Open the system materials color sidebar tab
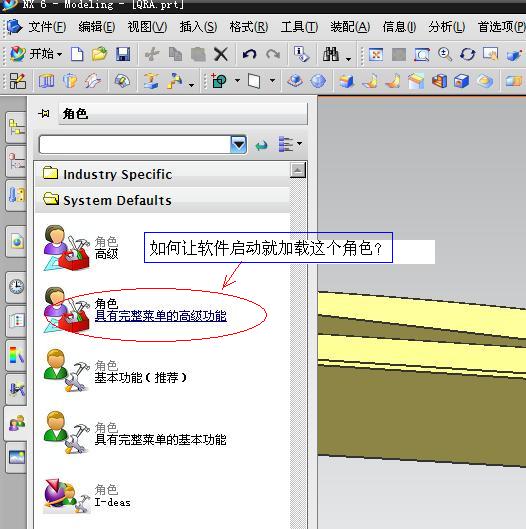The image size is (526, 529). (x=17, y=355)
